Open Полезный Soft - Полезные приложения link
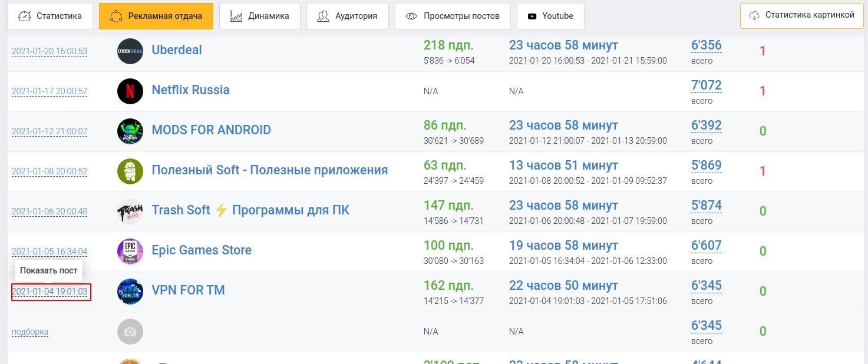The height and width of the screenshot is (364, 868). click(x=270, y=170)
